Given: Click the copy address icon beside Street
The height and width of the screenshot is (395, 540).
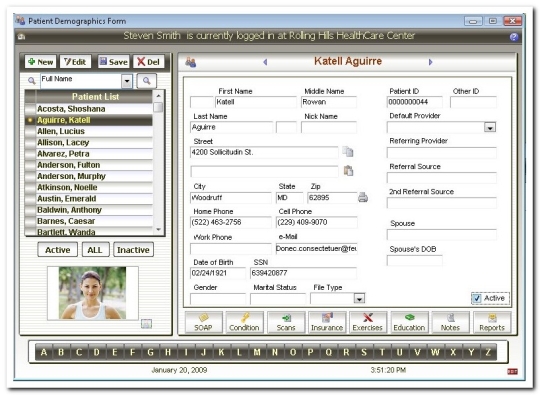Looking at the screenshot, I should coord(348,152).
